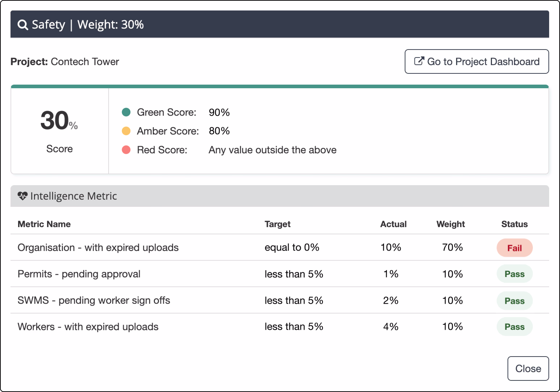Click the 'less than 5%' target in Permits row
Screen dimensions: 560x392
[x=294, y=274]
